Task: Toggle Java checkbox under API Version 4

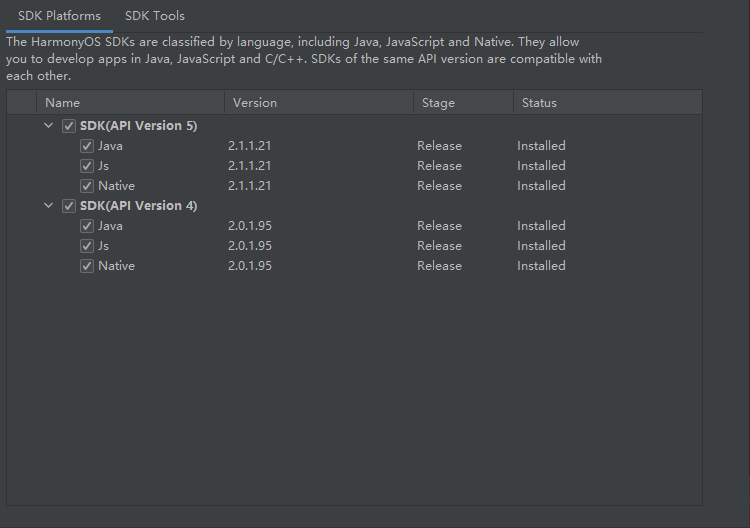Action: pos(87,226)
